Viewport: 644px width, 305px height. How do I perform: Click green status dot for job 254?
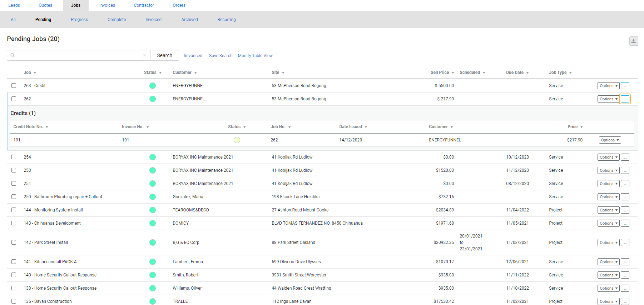153,157
